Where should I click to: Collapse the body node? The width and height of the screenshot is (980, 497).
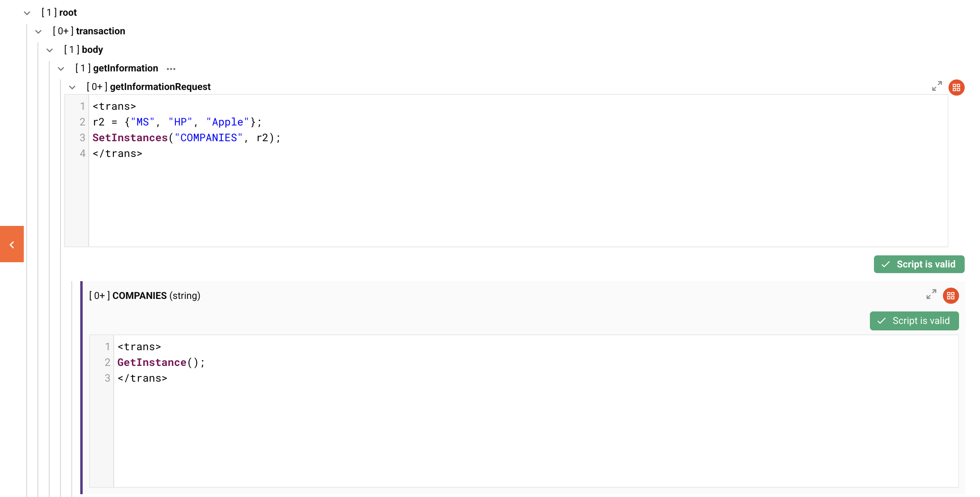49,50
